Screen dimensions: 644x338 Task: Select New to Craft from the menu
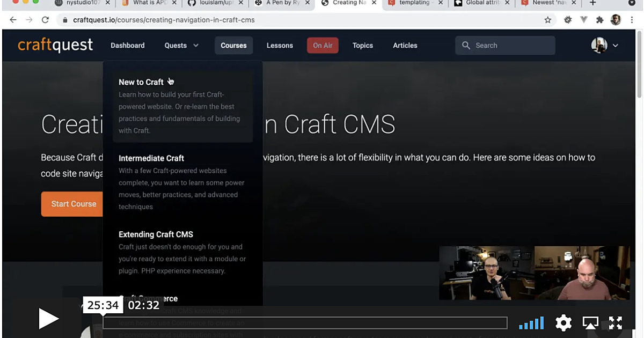pyautogui.click(x=141, y=82)
